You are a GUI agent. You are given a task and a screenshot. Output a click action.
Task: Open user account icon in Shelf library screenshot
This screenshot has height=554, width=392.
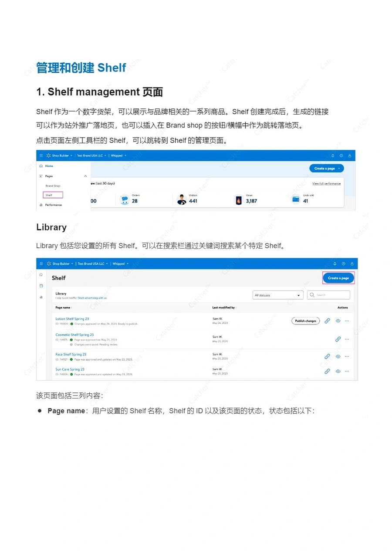[x=351, y=263]
